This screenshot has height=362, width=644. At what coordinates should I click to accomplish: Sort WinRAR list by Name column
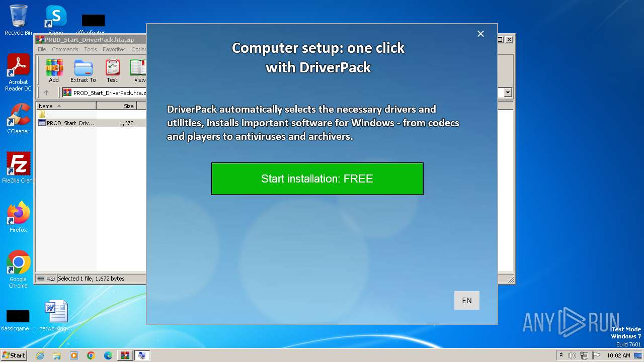(66, 106)
